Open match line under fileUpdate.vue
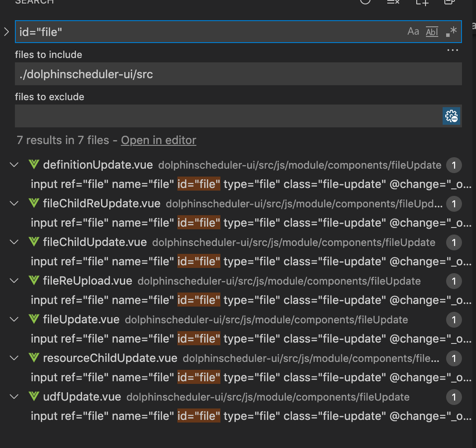This screenshot has width=476, height=448. 251,339
